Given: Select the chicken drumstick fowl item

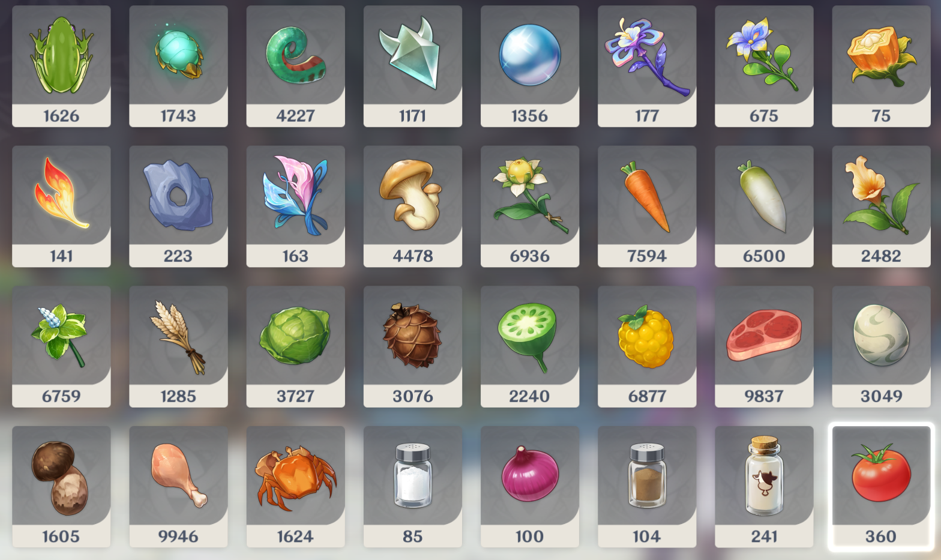Looking at the screenshot, I should coord(178,486).
